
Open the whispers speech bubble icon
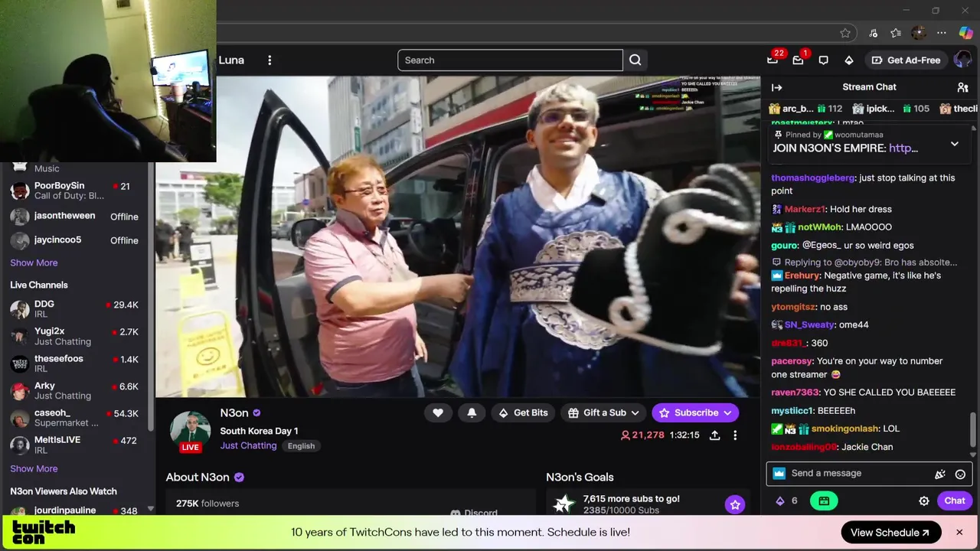coord(823,60)
